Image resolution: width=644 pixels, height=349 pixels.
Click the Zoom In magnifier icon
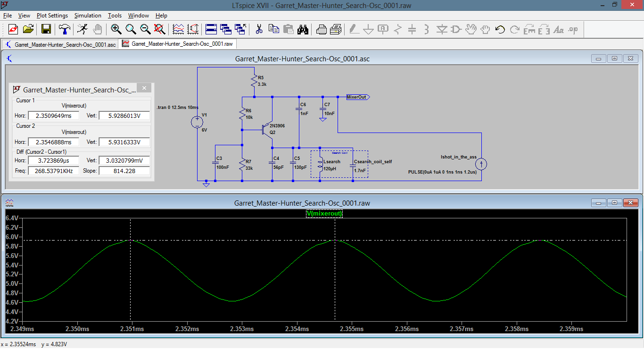tap(116, 29)
